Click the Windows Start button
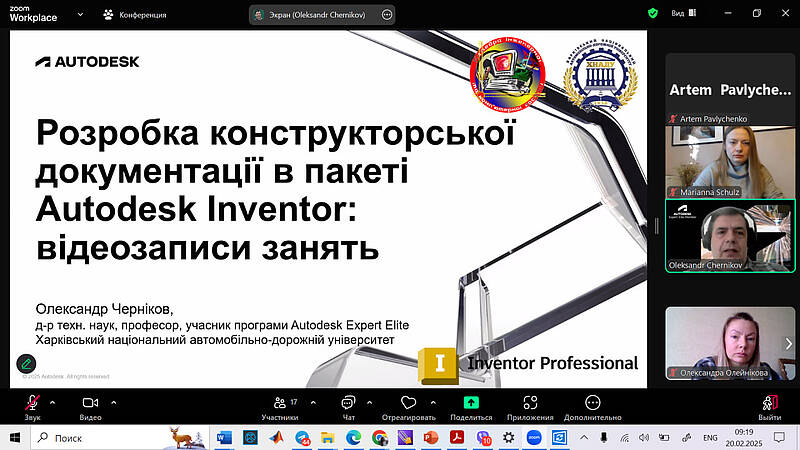 pyautogui.click(x=15, y=438)
